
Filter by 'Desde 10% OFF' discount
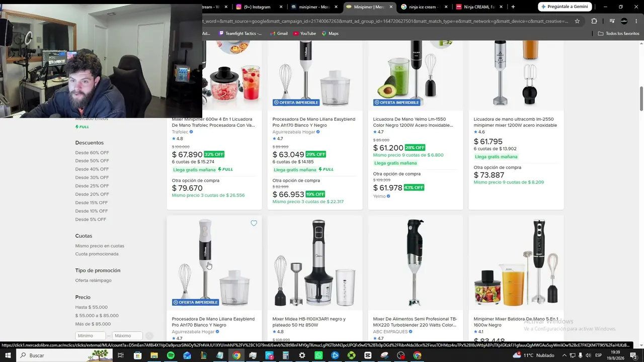[92, 211]
